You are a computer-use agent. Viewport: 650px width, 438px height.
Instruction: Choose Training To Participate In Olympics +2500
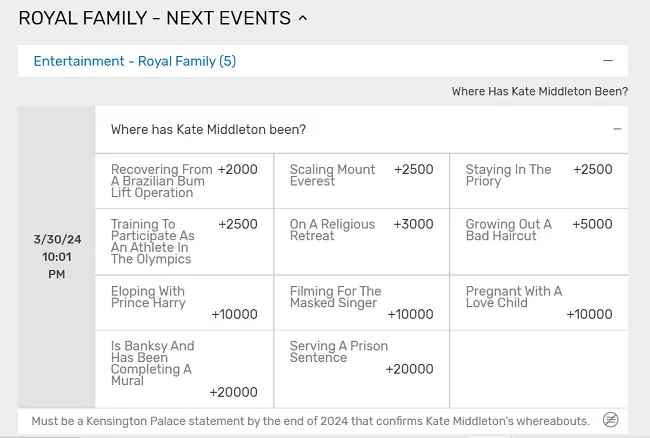click(x=184, y=242)
